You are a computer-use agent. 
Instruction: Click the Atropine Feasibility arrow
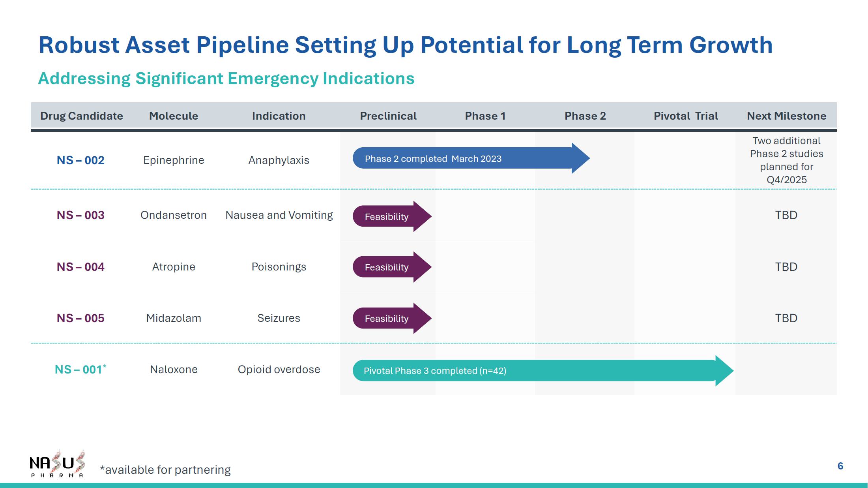point(392,267)
